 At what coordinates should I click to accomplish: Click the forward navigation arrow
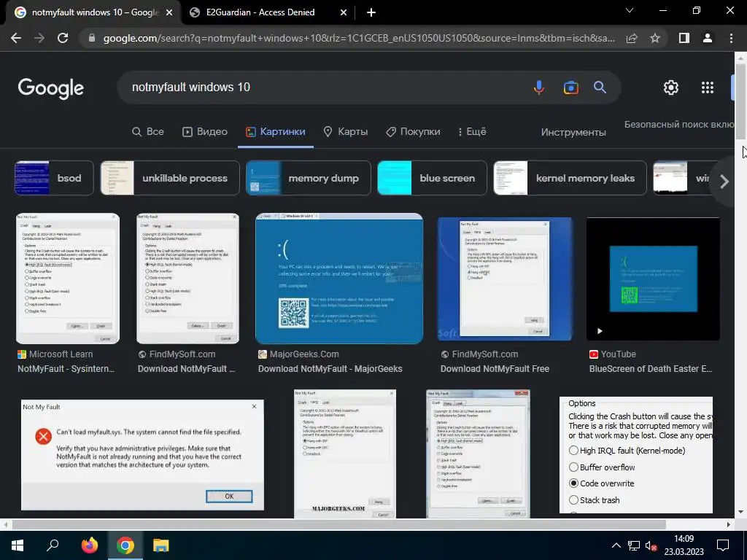[39, 38]
